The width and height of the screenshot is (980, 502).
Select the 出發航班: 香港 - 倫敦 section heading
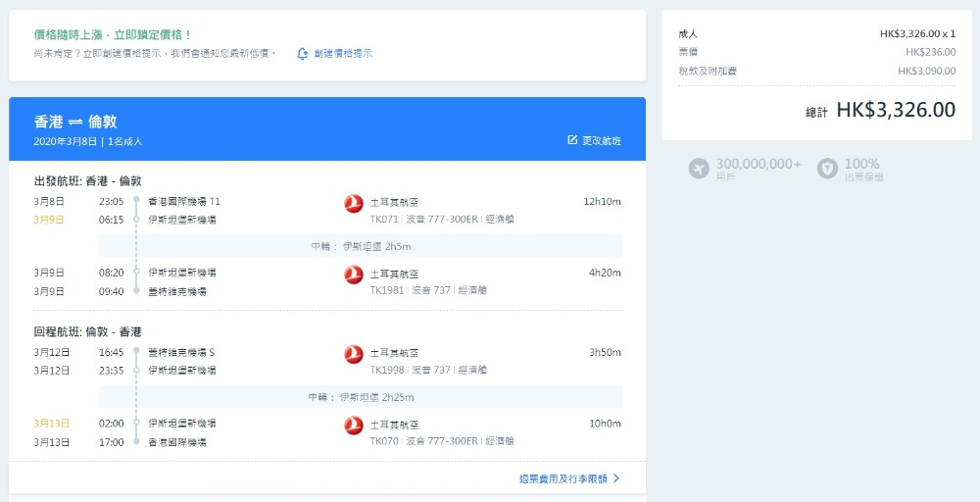[87, 181]
